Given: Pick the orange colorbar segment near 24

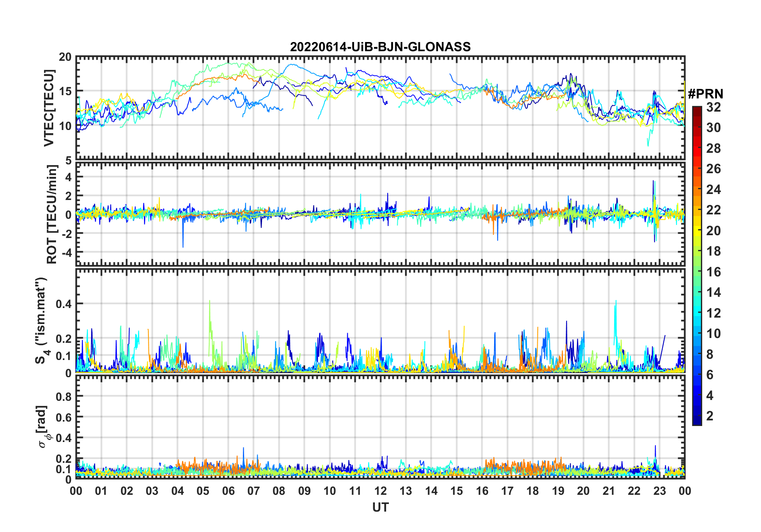Looking at the screenshot, I should tap(697, 190).
